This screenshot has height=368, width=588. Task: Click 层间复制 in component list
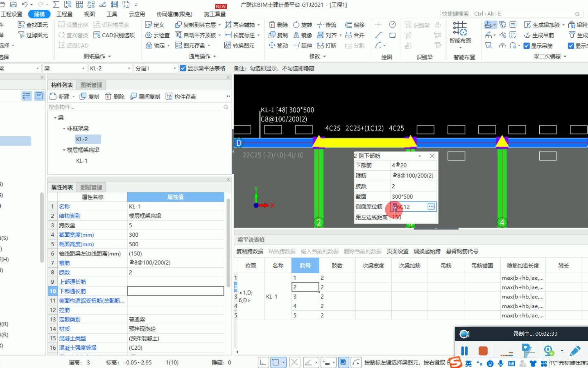click(145, 96)
